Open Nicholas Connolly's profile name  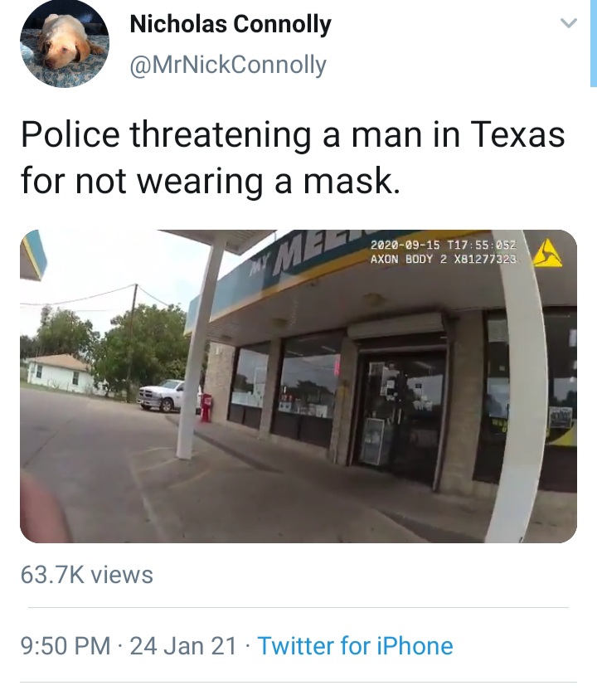click(x=231, y=24)
